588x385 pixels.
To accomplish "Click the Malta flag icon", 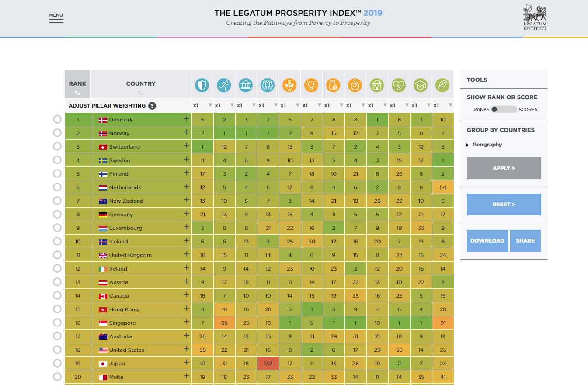I will click(103, 377).
